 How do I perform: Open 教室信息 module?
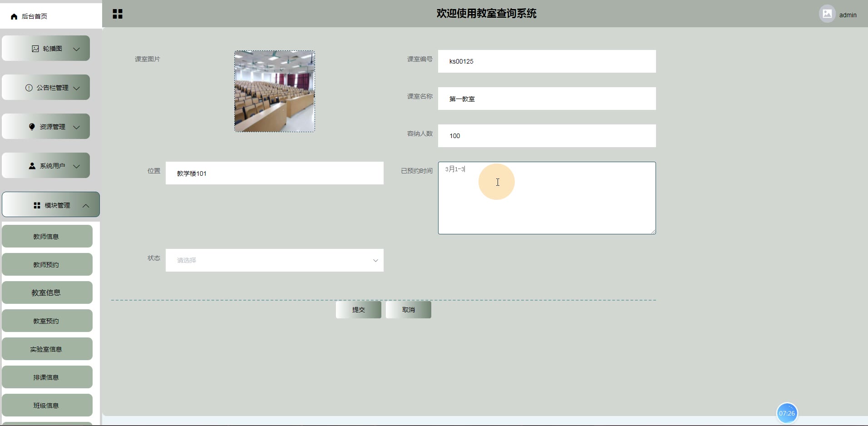47,292
